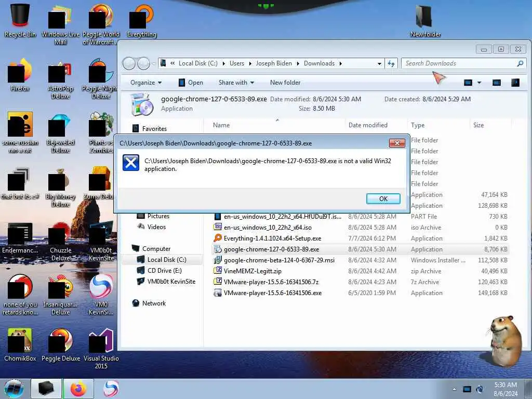Select Pictures library in navigation pane

(153, 216)
